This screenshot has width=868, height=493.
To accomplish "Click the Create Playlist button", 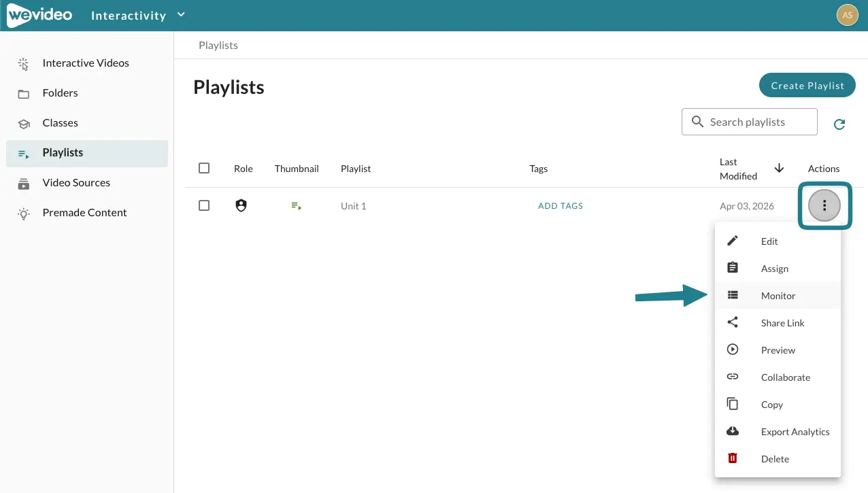I will click(807, 86).
